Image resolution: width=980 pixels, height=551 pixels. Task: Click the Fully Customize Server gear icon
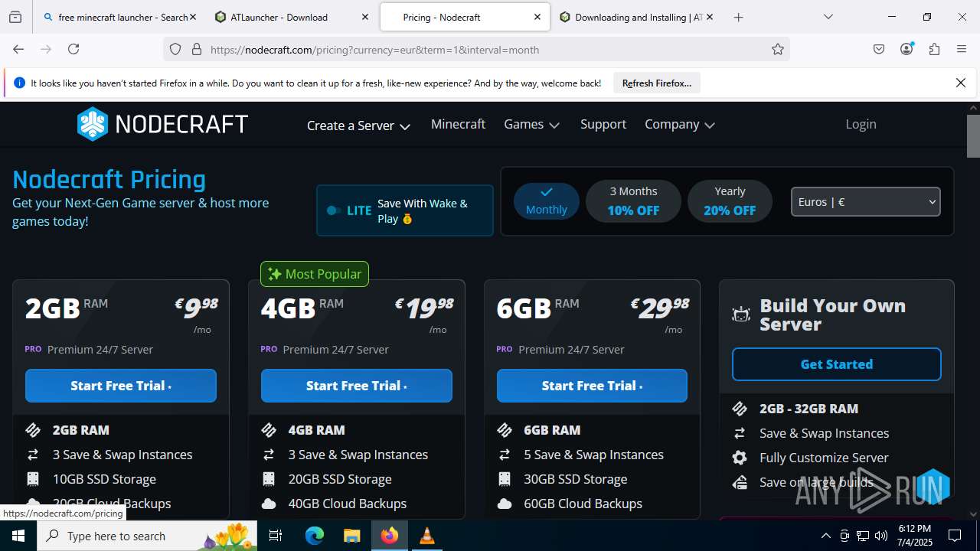tap(740, 458)
